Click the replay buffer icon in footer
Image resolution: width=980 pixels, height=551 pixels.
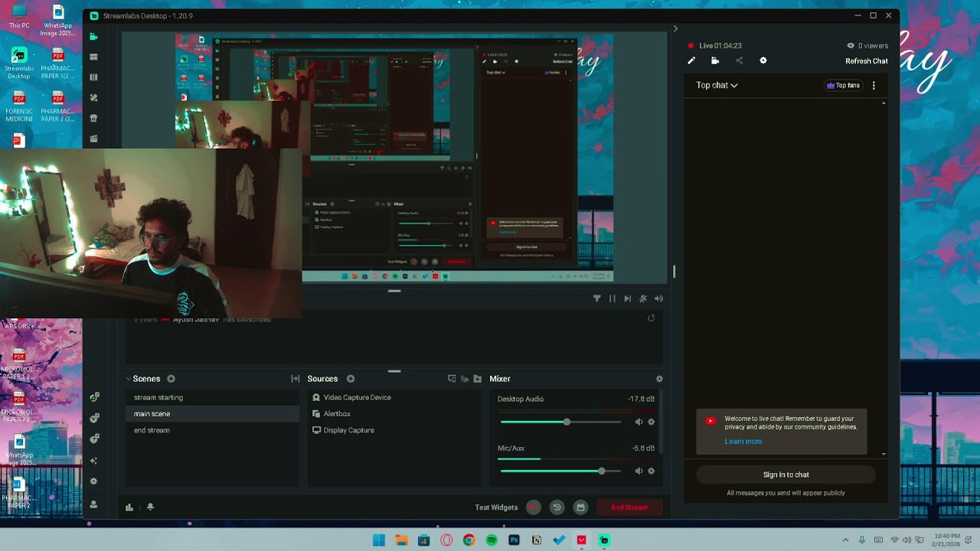[557, 507]
